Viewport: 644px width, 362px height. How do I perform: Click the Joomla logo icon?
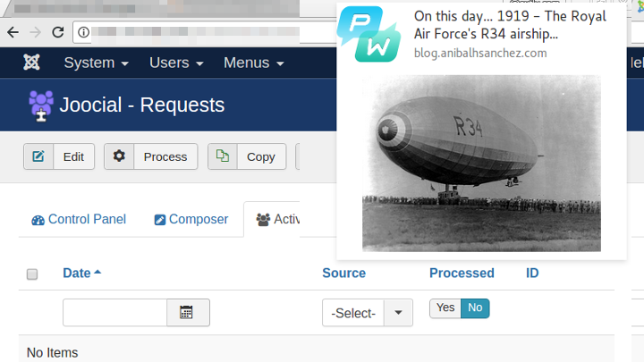31,63
